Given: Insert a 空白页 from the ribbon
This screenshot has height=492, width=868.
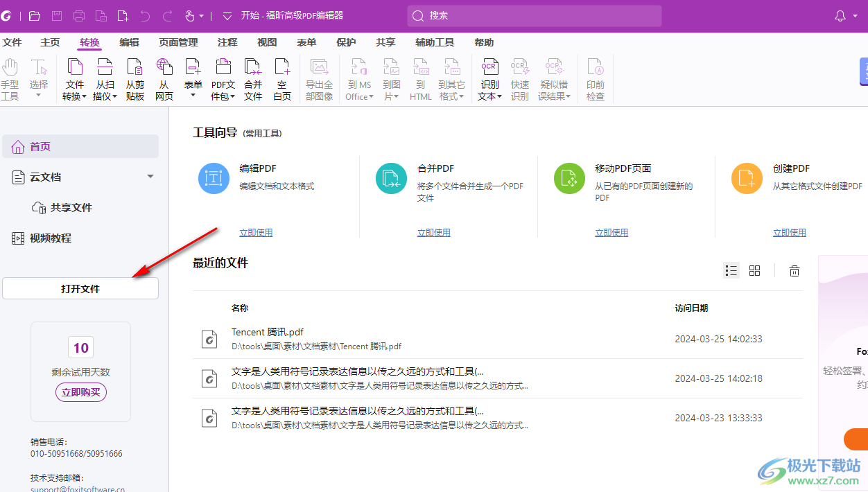Looking at the screenshot, I should pos(282,80).
